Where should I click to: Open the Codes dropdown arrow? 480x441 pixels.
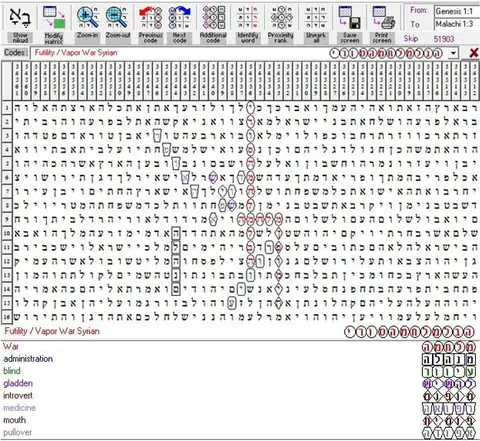click(x=453, y=53)
